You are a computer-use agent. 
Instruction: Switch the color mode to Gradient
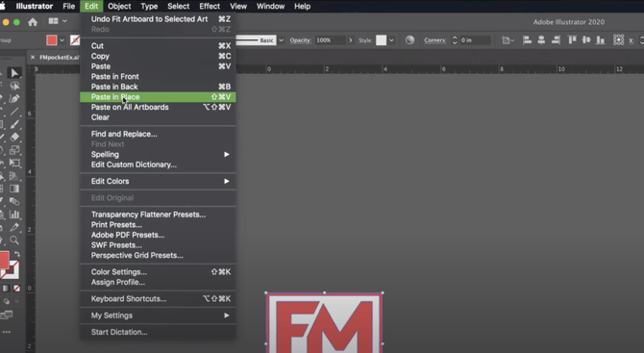point(6,289)
